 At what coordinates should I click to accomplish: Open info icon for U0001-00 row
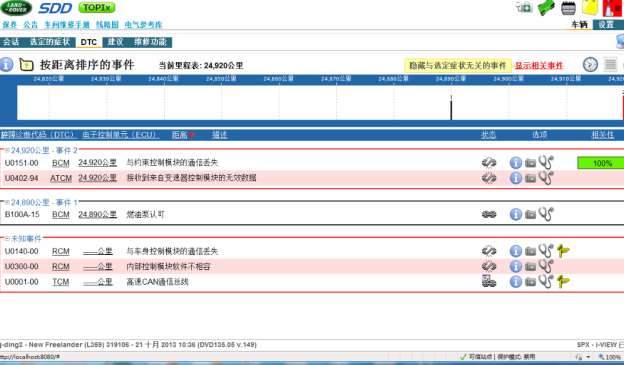pyautogui.click(x=516, y=282)
